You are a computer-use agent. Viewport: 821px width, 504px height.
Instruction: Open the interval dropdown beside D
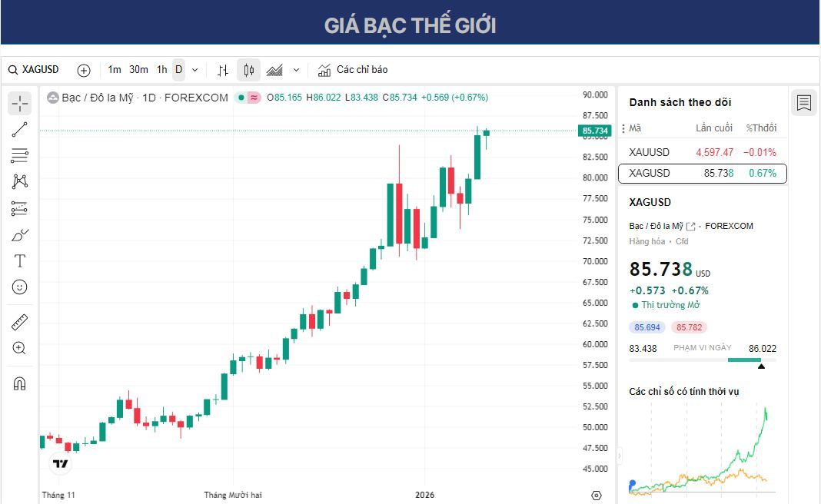pos(194,69)
